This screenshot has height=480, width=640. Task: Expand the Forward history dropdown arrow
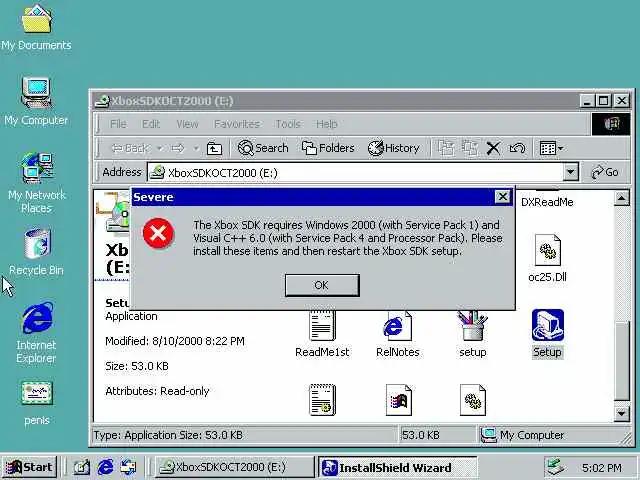pyautogui.click(x=196, y=148)
